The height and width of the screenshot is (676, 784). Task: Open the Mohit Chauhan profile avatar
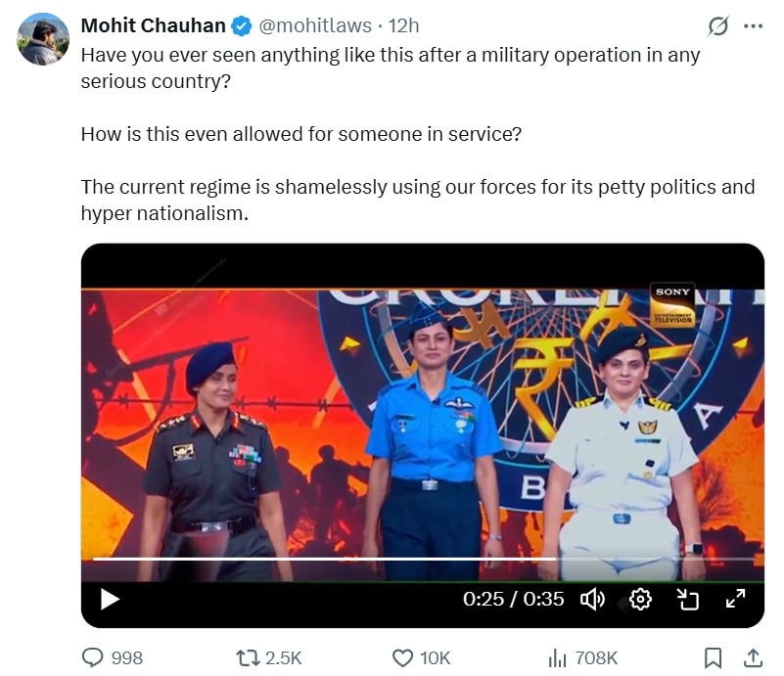click(x=43, y=39)
